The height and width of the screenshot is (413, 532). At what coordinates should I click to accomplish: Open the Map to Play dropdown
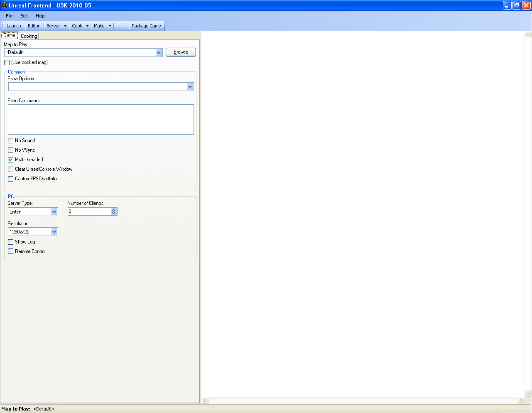159,53
